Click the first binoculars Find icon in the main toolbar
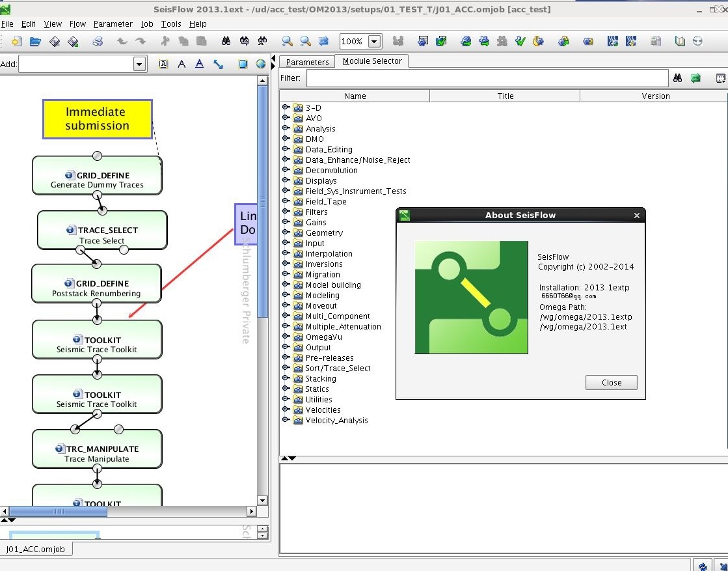The image size is (728, 571). click(x=226, y=42)
